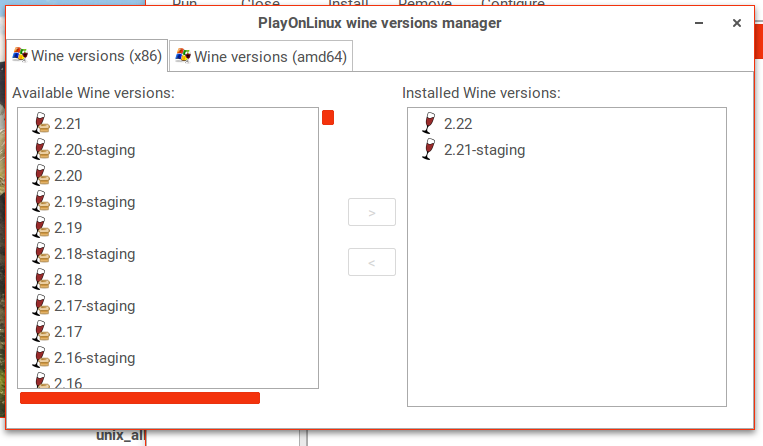Click the wine icon for version 2.19

41,228
